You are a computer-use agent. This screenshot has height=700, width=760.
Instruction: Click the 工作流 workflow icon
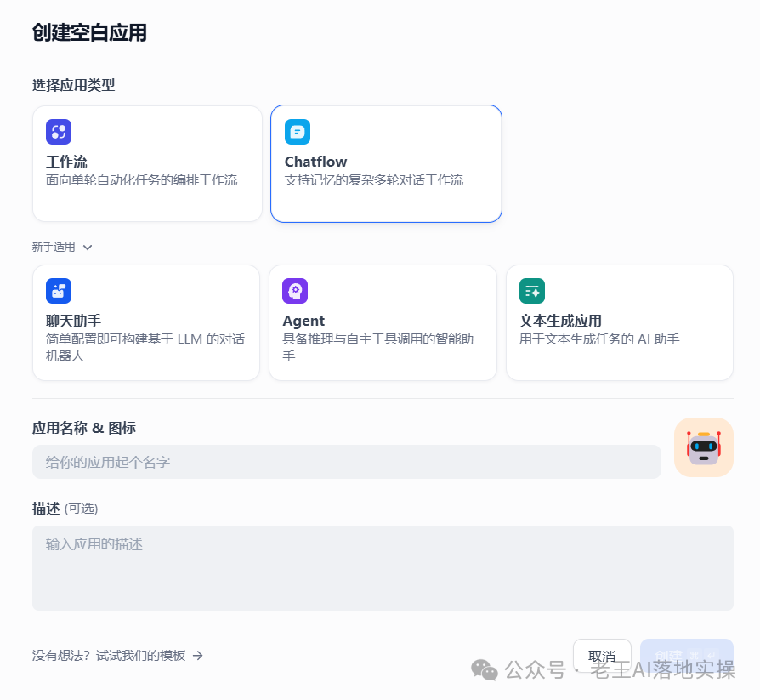click(x=59, y=132)
